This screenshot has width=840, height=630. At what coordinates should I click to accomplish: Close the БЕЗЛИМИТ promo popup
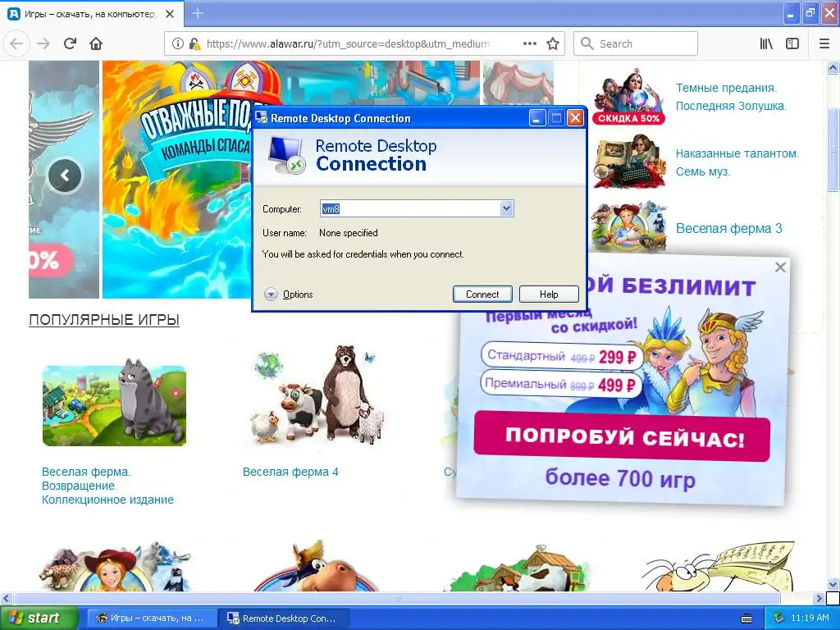click(780, 267)
